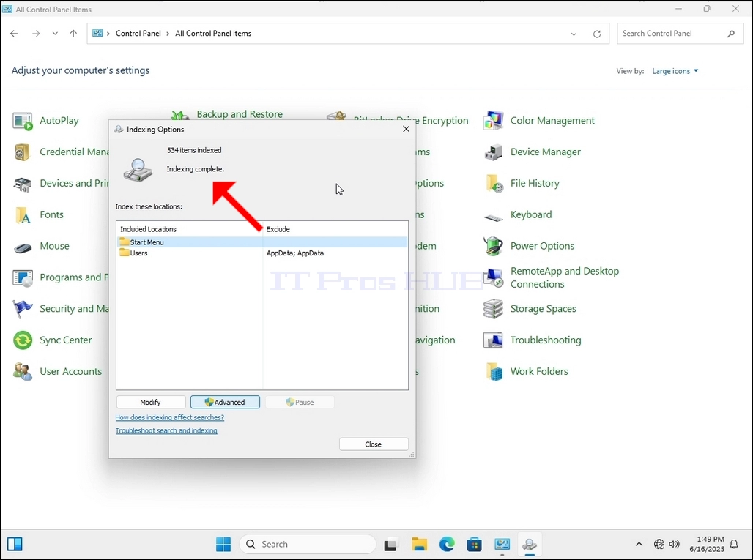Open the Troubleshooting icon
This screenshot has height=560, width=753.
pos(493,340)
